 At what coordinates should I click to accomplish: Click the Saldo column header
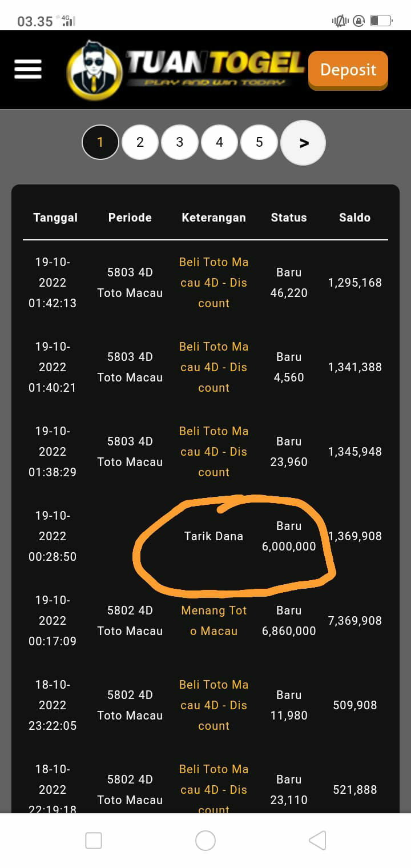[354, 218]
